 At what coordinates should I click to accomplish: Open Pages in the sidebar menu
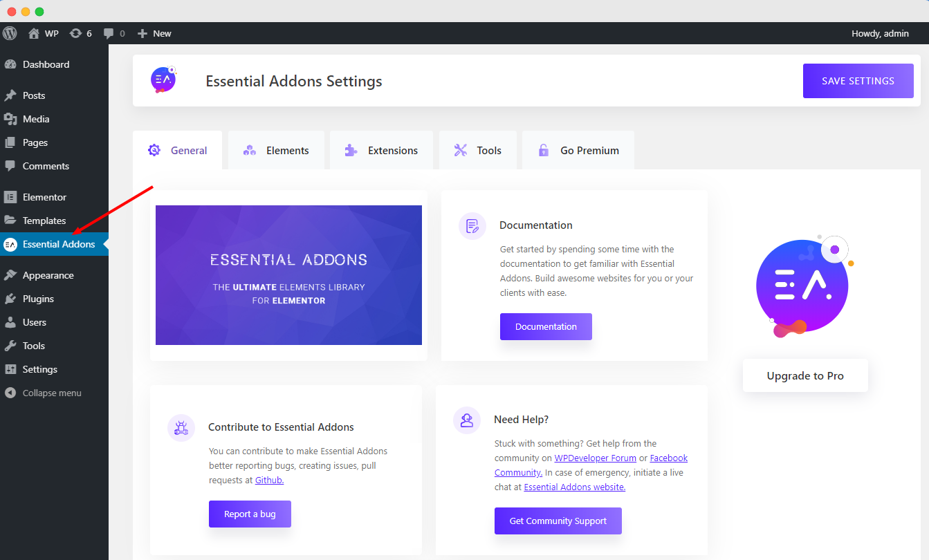pos(54,142)
